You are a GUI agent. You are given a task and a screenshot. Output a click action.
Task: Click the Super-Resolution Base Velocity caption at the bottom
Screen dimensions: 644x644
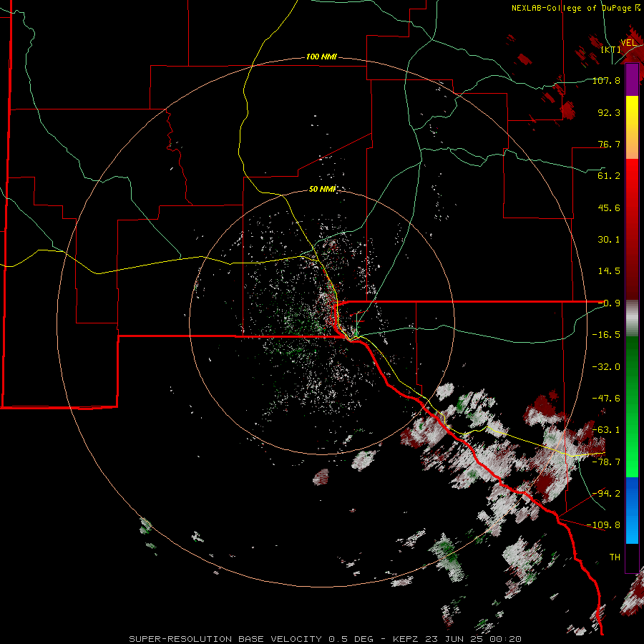pyautogui.click(x=325, y=639)
